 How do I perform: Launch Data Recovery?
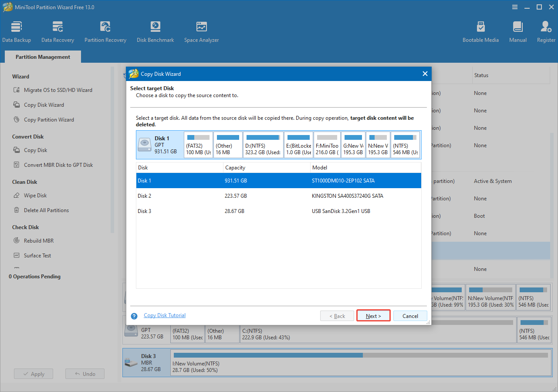pos(57,30)
